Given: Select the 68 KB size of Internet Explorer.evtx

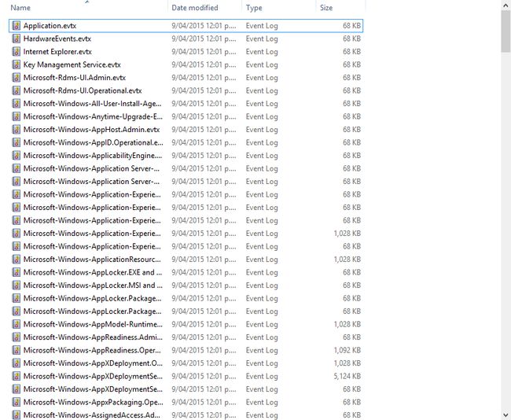Looking at the screenshot, I should [351, 52].
